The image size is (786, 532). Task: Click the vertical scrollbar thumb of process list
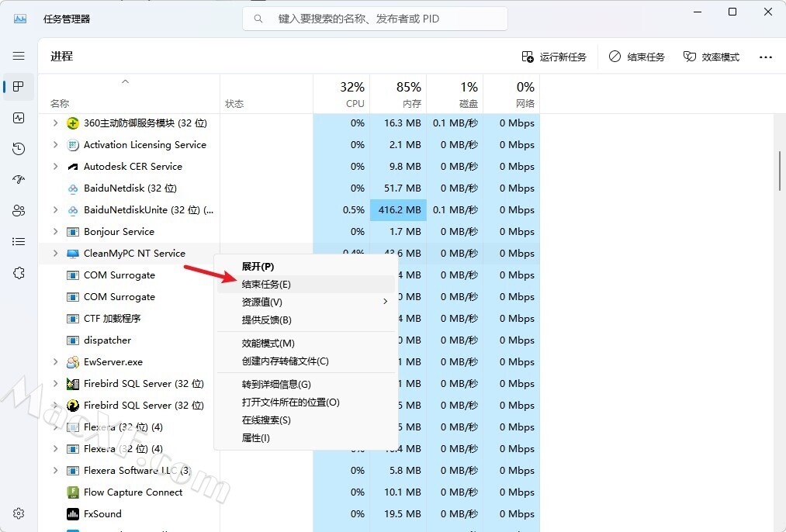780,171
